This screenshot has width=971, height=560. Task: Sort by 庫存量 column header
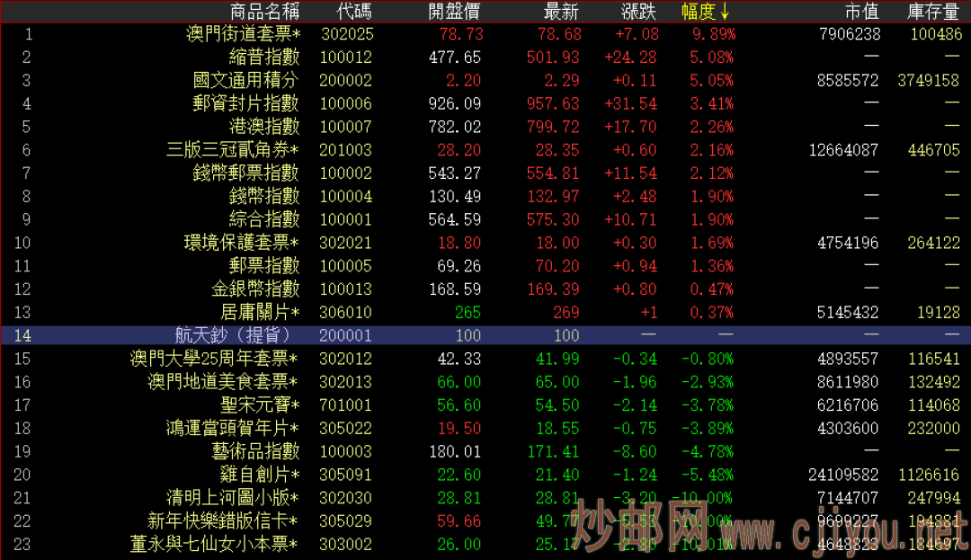pos(933,12)
